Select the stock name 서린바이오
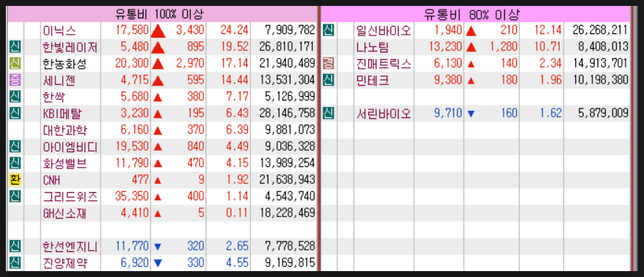Screen dimensions: 644x277 [384, 114]
